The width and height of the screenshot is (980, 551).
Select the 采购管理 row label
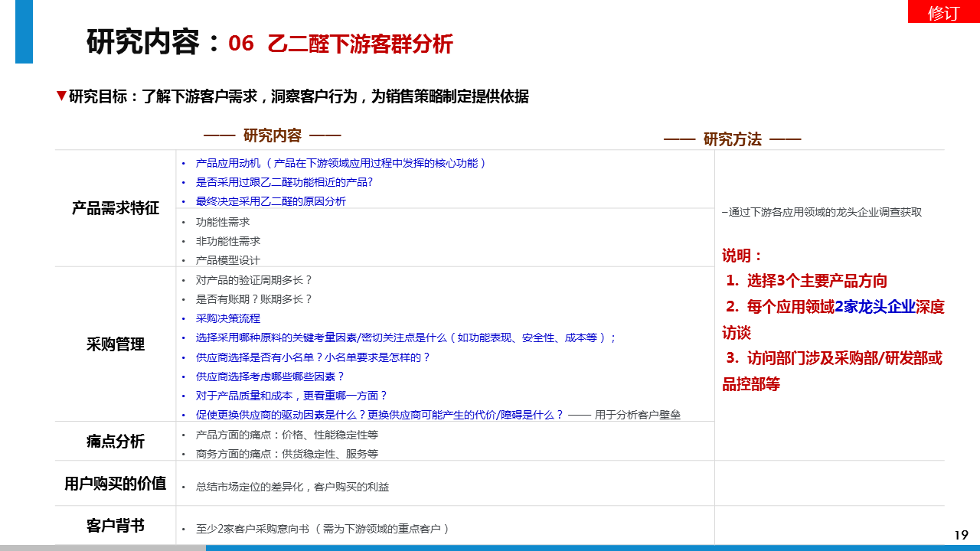point(116,344)
